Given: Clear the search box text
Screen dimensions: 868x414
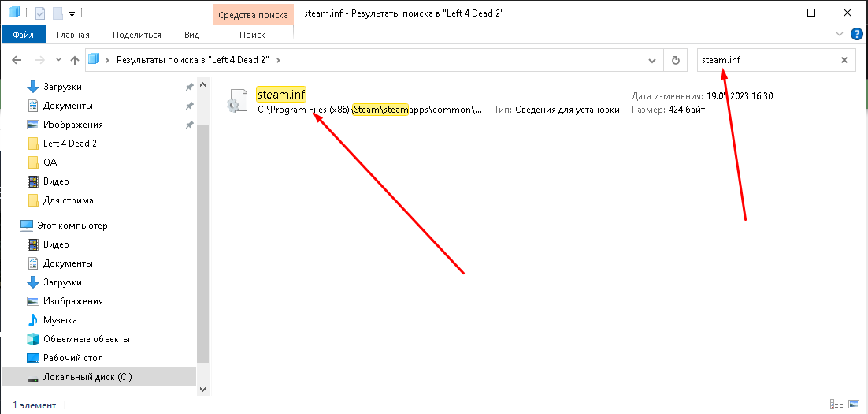Looking at the screenshot, I should (844, 60).
